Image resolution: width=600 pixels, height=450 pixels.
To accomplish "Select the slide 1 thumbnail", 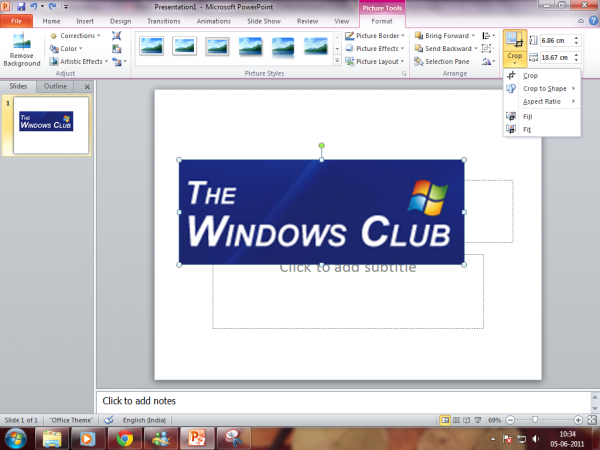I will pos(51,125).
